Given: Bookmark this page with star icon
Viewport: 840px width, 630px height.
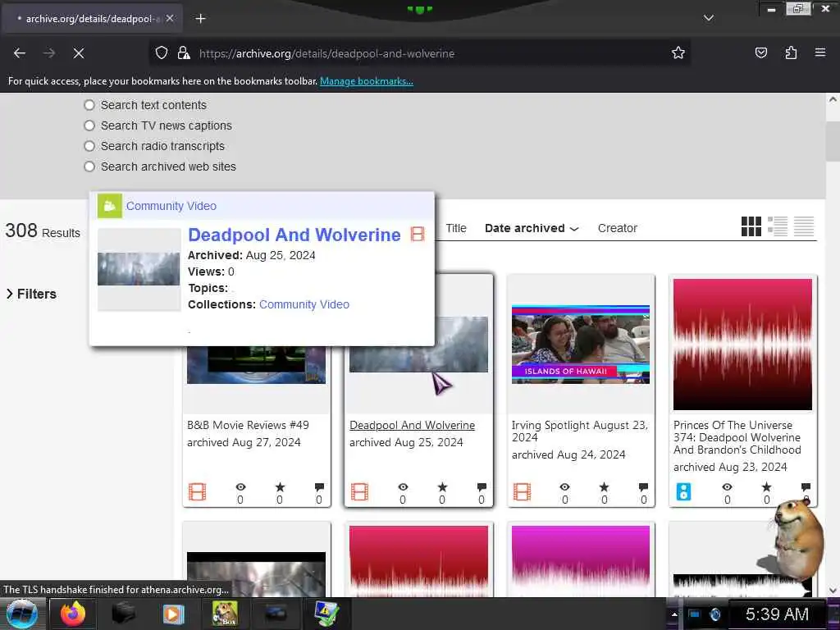Looking at the screenshot, I should click(678, 52).
